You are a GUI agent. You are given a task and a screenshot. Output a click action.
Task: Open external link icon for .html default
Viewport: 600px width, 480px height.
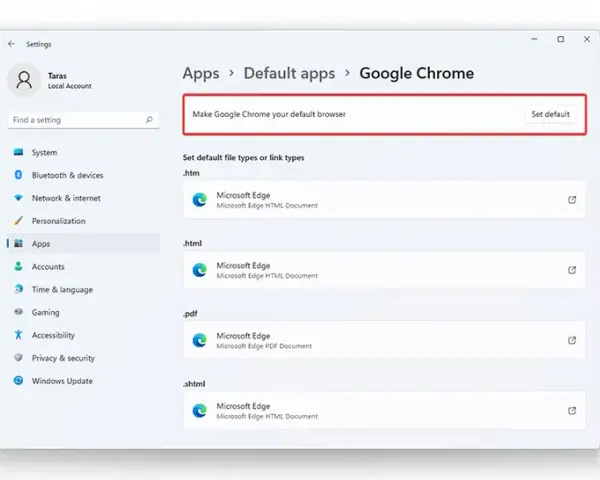click(x=572, y=270)
